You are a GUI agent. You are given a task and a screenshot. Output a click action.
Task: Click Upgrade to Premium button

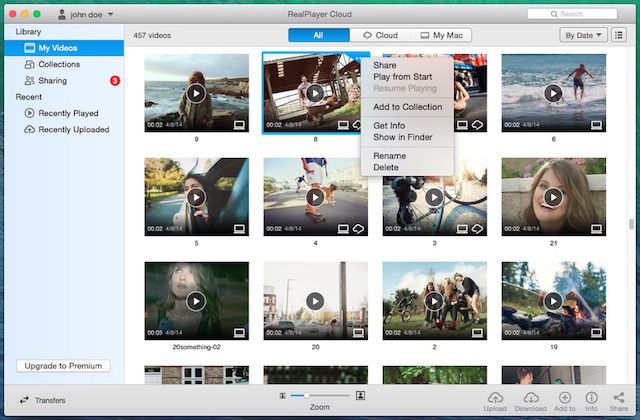[x=63, y=366]
